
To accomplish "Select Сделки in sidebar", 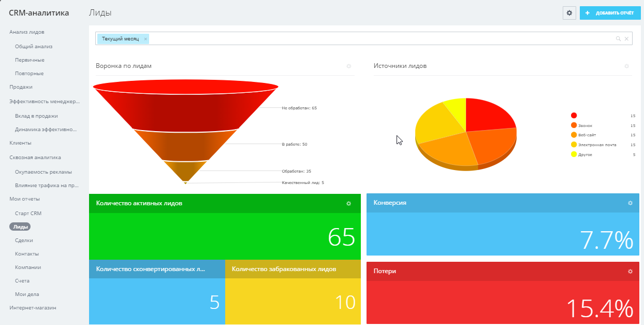I will (x=24, y=241).
